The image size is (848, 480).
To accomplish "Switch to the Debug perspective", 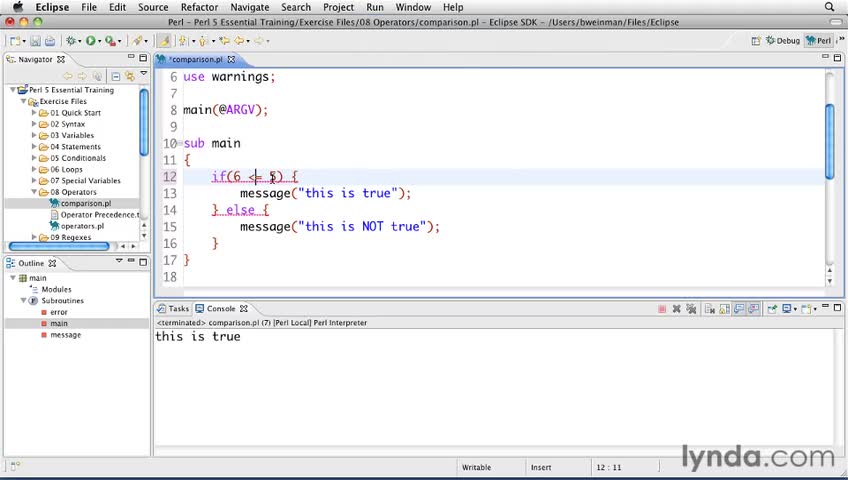I will click(x=783, y=41).
